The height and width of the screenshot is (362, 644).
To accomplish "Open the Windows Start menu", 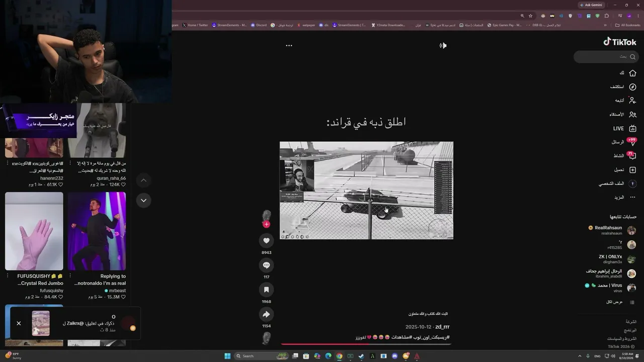I will click(227, 356).
